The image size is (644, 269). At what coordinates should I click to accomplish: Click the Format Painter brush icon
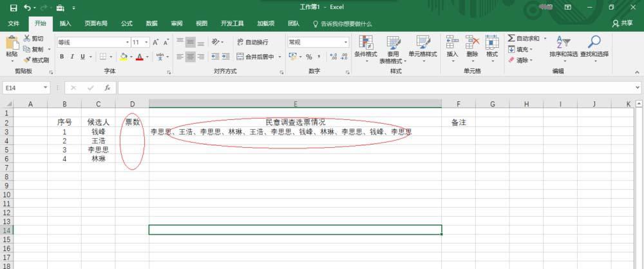27,60
